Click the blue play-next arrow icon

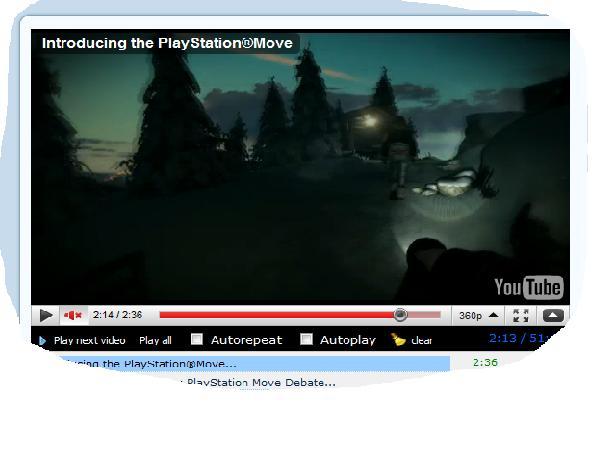click(x=42, y=341)
